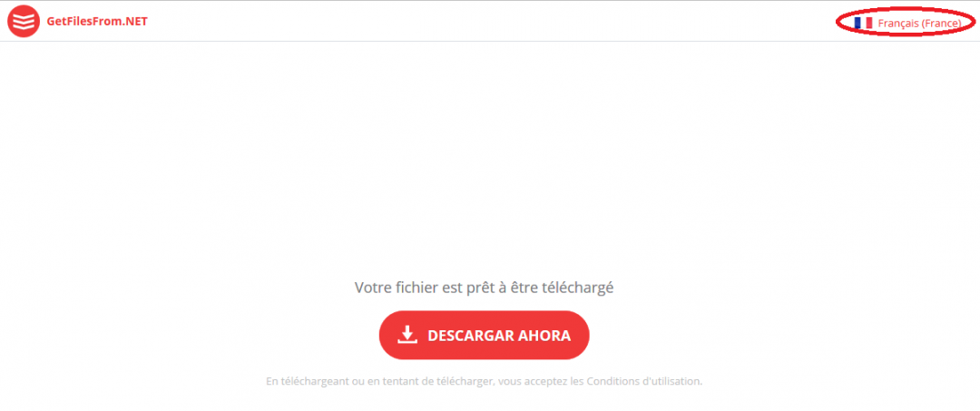Select the word 'Français' in the language menu

coord(898,23)
